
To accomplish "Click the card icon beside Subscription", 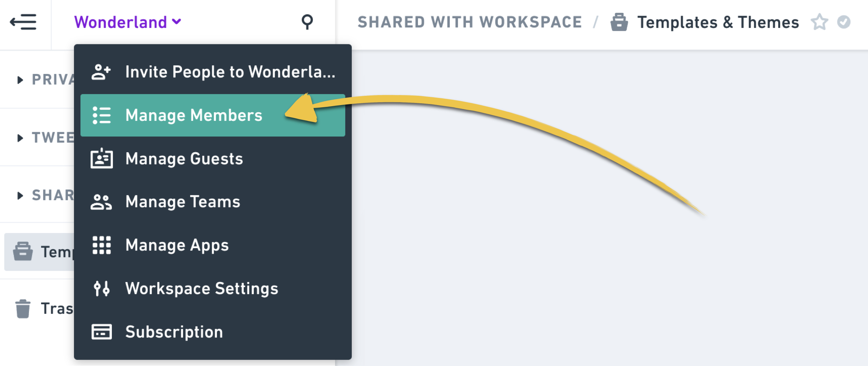I will [101, 332].
